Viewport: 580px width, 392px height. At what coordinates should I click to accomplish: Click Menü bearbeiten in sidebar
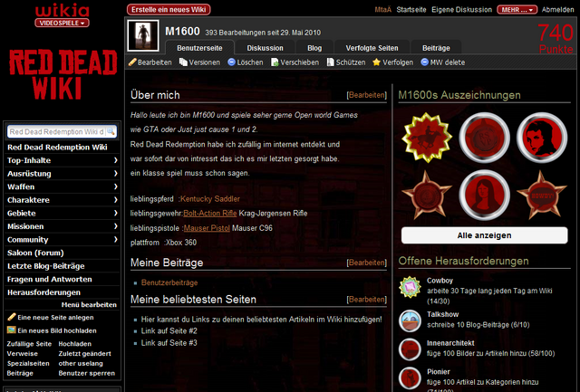tap(89, 304)
